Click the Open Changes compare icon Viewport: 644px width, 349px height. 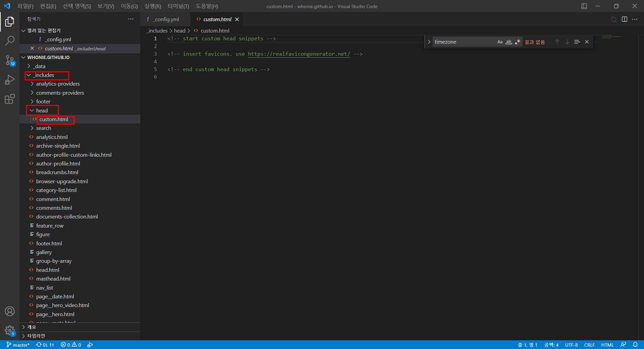tap(614, 19)
